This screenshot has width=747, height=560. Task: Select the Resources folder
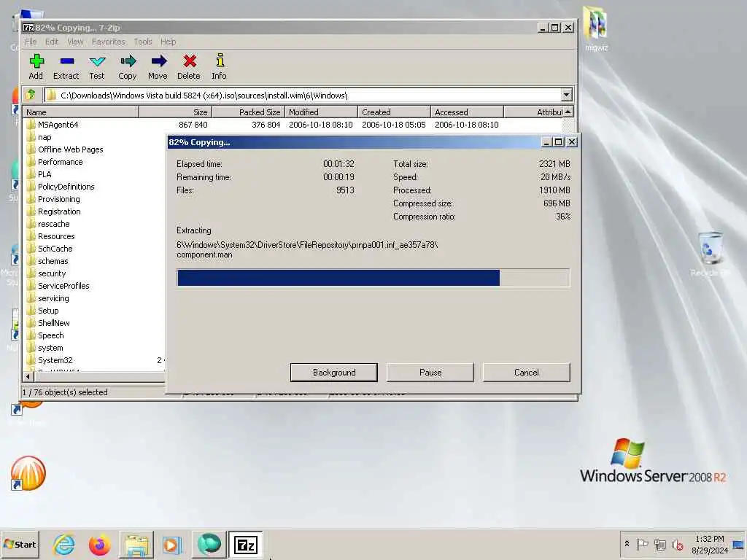[56, 236]
